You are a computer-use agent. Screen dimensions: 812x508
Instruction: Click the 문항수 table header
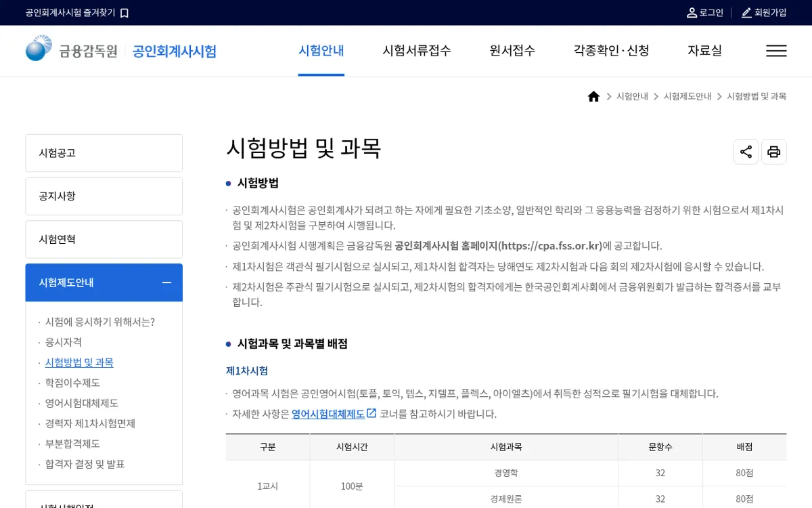[x=660, y=447]
